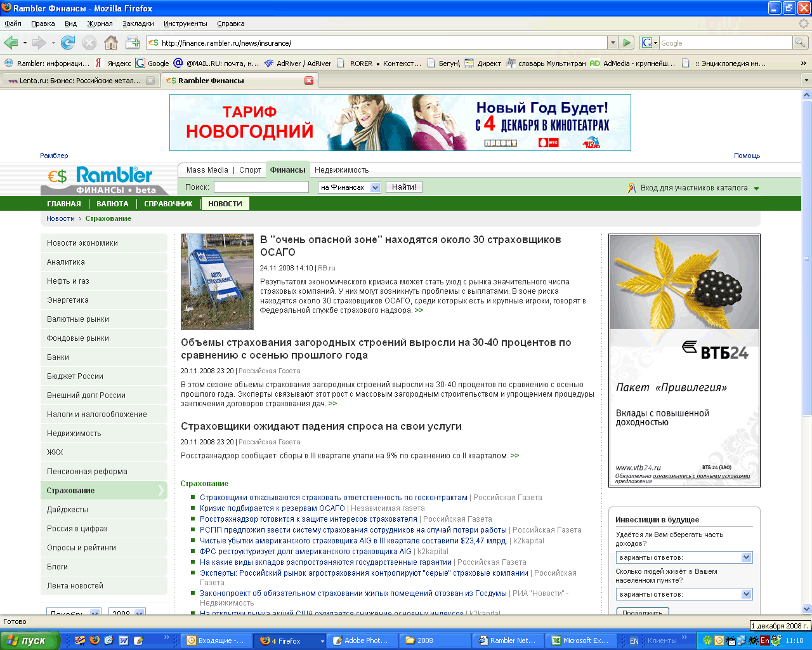
Task: Click the Stop loading icon
Action: pos(89,43)
